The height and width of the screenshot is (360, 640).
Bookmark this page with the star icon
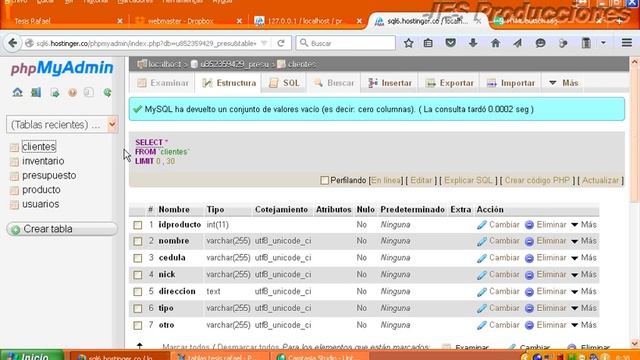click(408, 43)
